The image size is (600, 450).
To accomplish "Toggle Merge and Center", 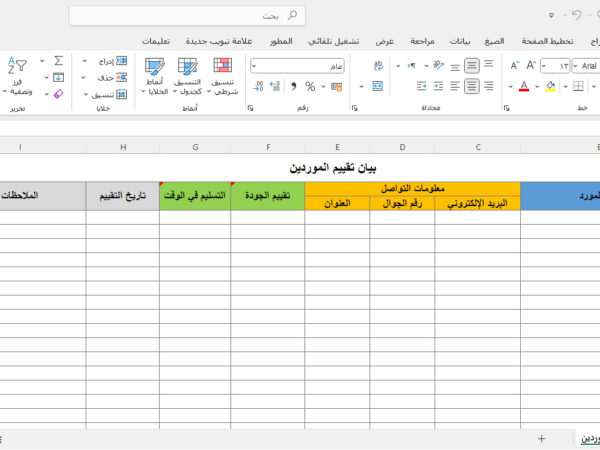I will point(377,86).
